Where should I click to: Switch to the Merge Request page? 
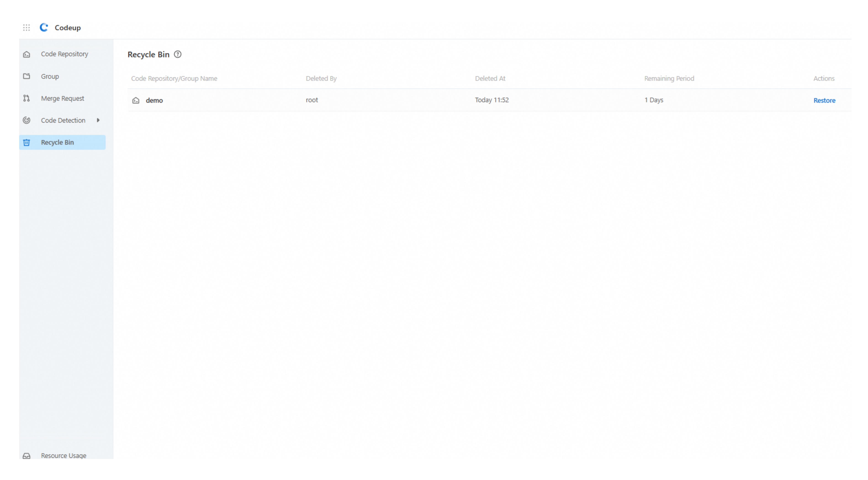(x=62, y=98)
